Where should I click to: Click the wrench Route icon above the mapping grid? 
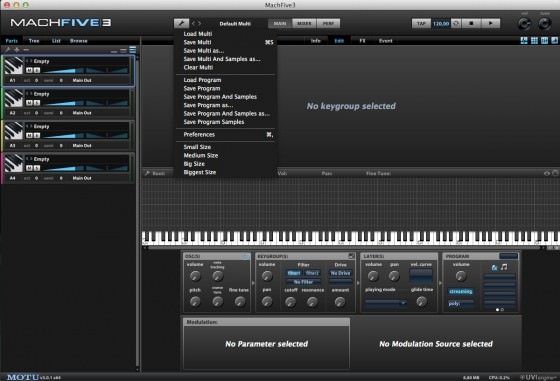(x=147, y=173)
